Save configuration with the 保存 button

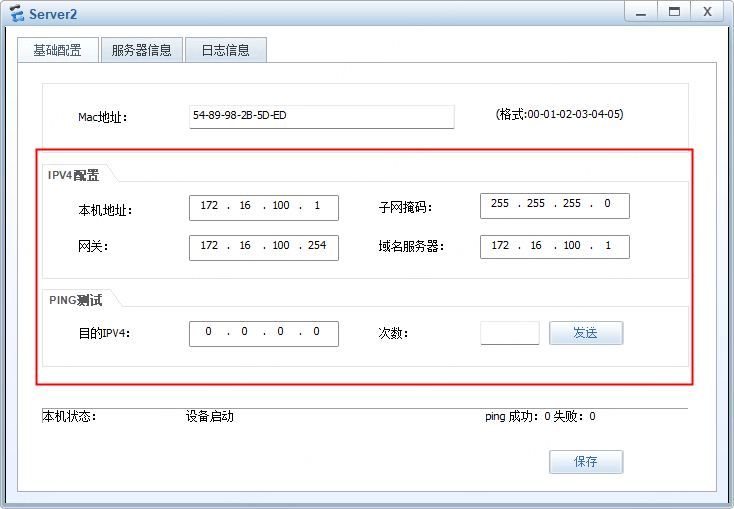(x=586, y=462)
